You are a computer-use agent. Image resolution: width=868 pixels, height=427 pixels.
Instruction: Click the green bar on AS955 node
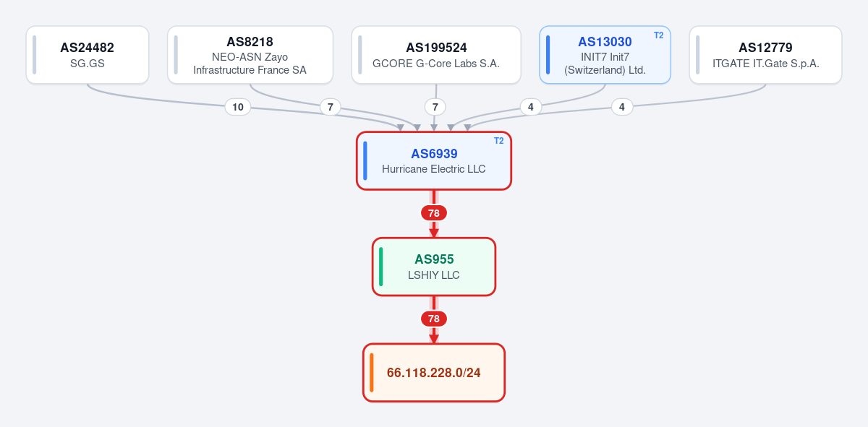pos(381,267)
